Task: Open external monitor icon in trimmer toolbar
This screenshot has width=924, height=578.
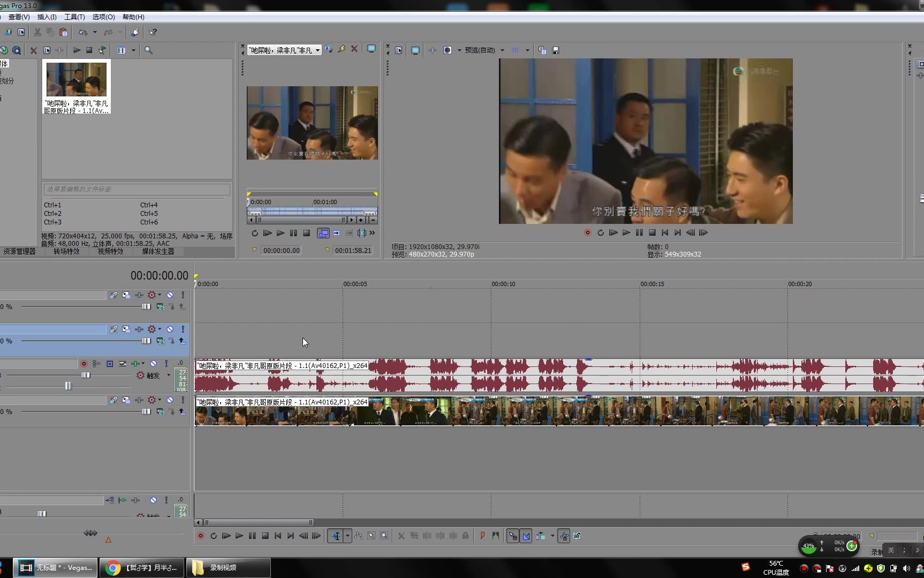Action: pyautogui.click(x=371, y=49)
